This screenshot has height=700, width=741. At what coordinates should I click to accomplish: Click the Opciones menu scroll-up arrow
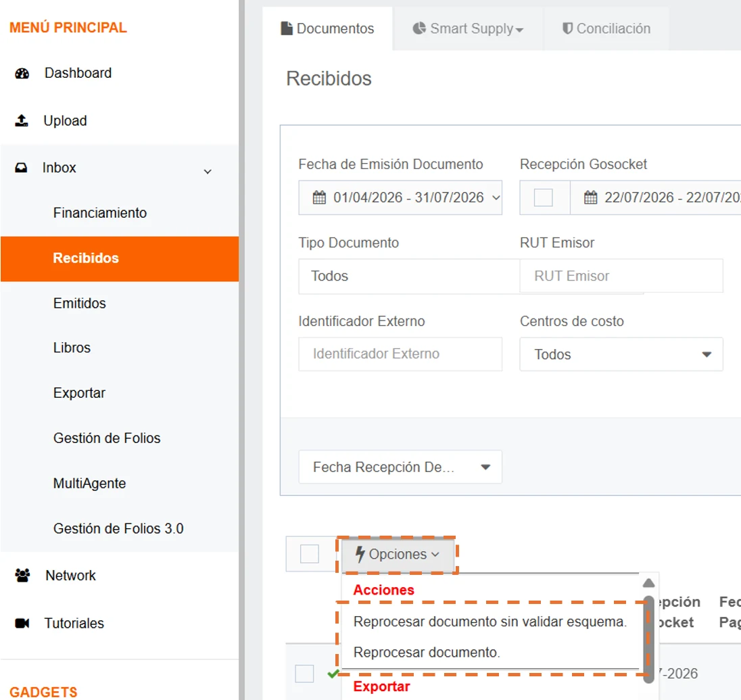(x=649, y=583)
